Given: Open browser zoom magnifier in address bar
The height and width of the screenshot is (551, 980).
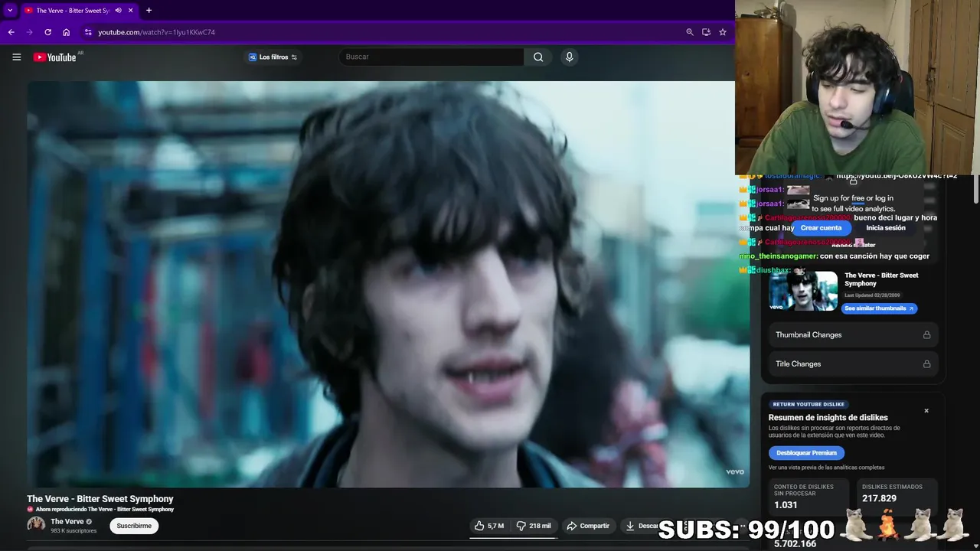Looking at the screenshot, I should click(x=690, y=32).
